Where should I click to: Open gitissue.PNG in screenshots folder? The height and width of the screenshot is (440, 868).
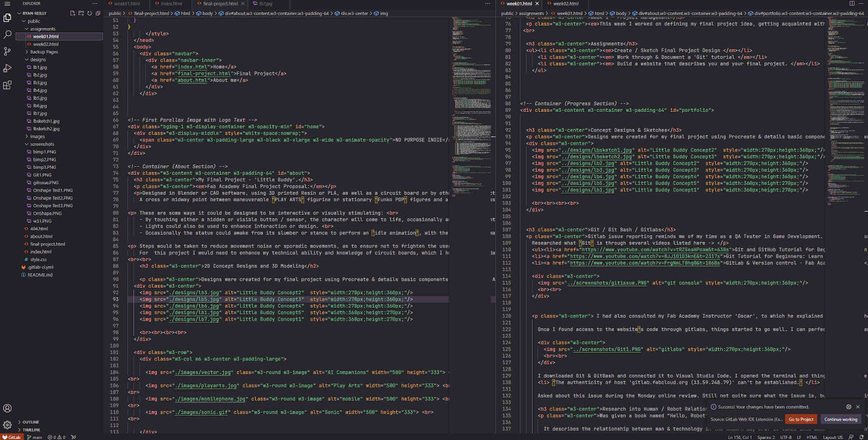tap(45, 183)
